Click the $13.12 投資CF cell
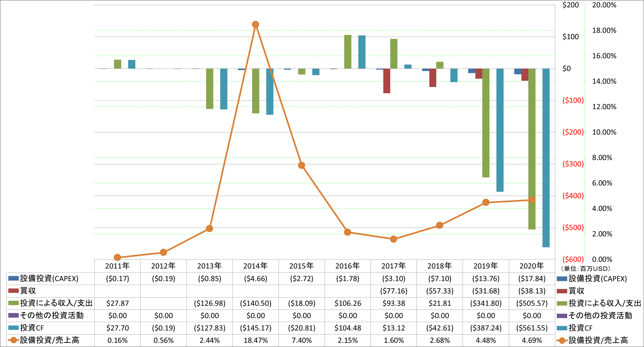Image resolution: width=644 pixels, height=347 pixels. pos(394,328)
